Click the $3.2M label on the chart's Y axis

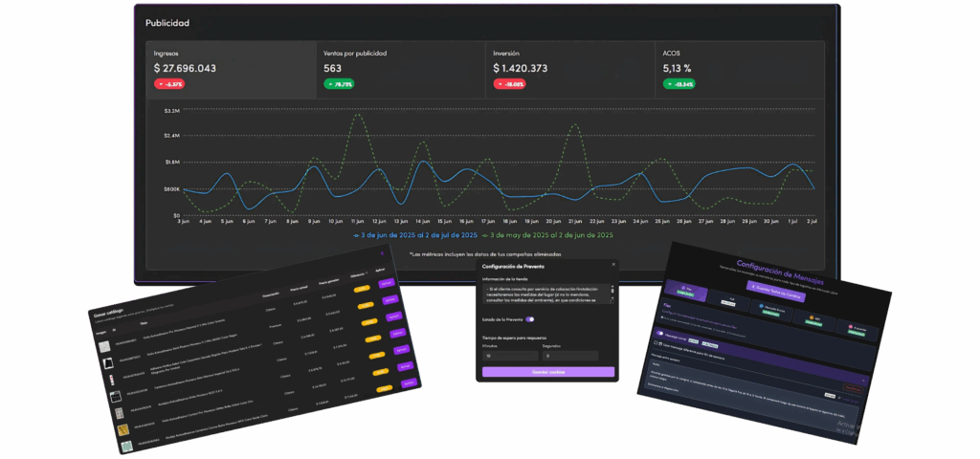172,111
